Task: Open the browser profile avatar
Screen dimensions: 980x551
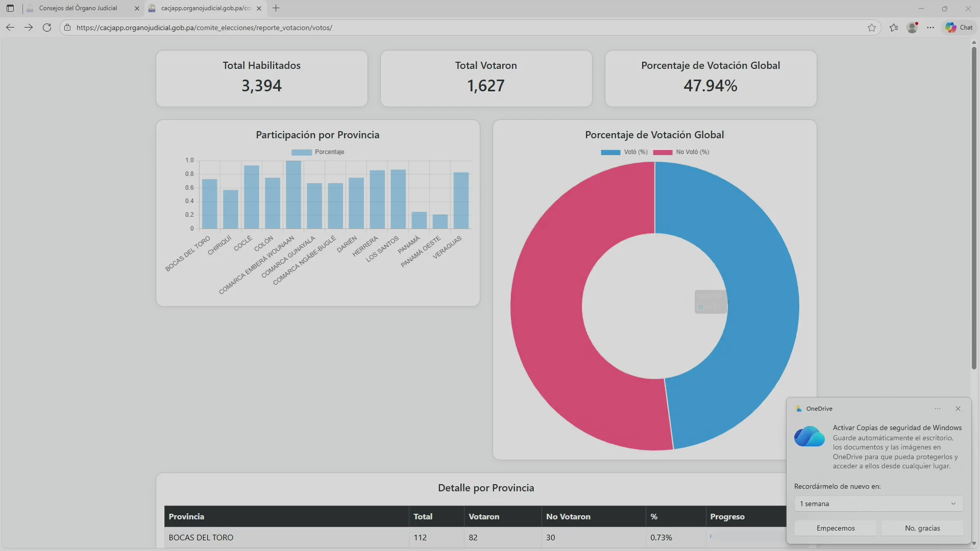Action: [x=912, y=28]
